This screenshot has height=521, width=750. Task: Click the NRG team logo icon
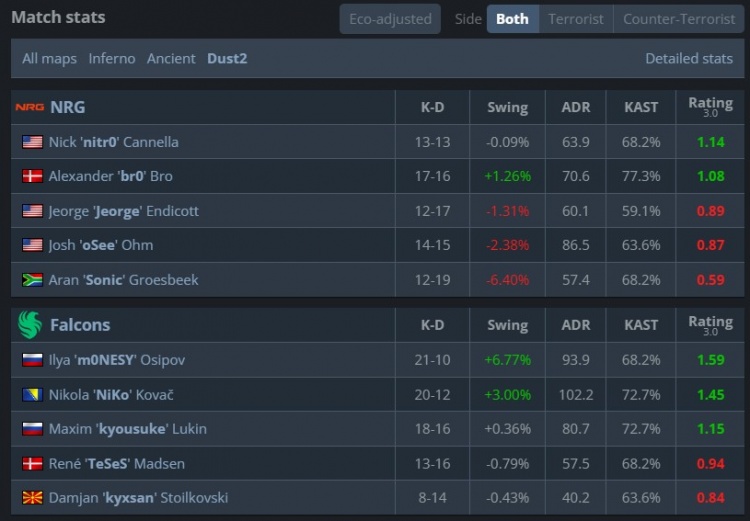(x=30, y=107)
